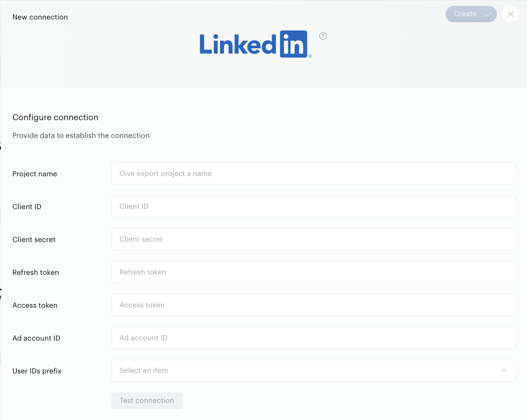Click the 'User IDs prefix' label
This screenshot has height=420, width=527.
[37, 371]
